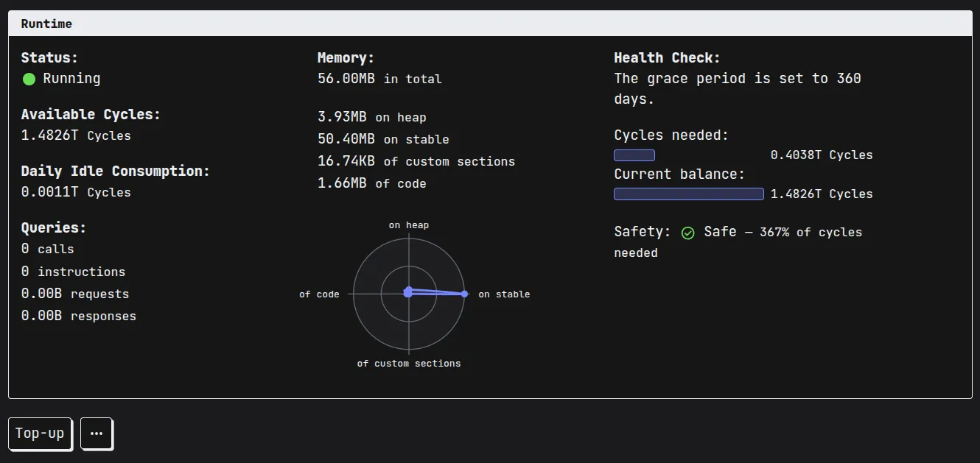Select the Runtime header tab

[46, 23]
